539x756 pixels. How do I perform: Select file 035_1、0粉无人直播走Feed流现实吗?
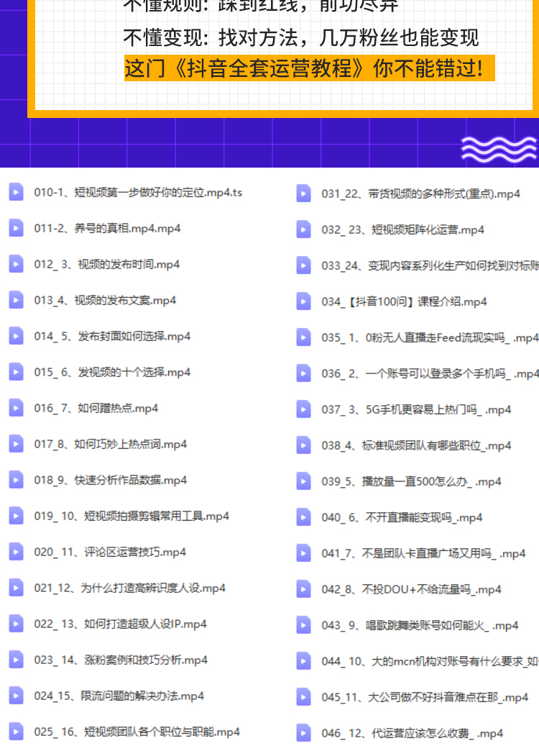(430, 338)
